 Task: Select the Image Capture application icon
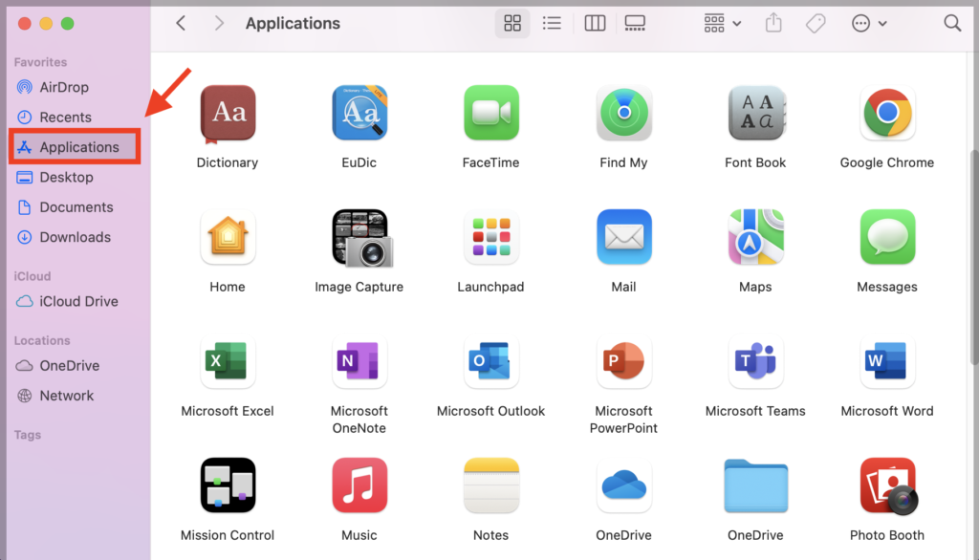pos(359,237)
